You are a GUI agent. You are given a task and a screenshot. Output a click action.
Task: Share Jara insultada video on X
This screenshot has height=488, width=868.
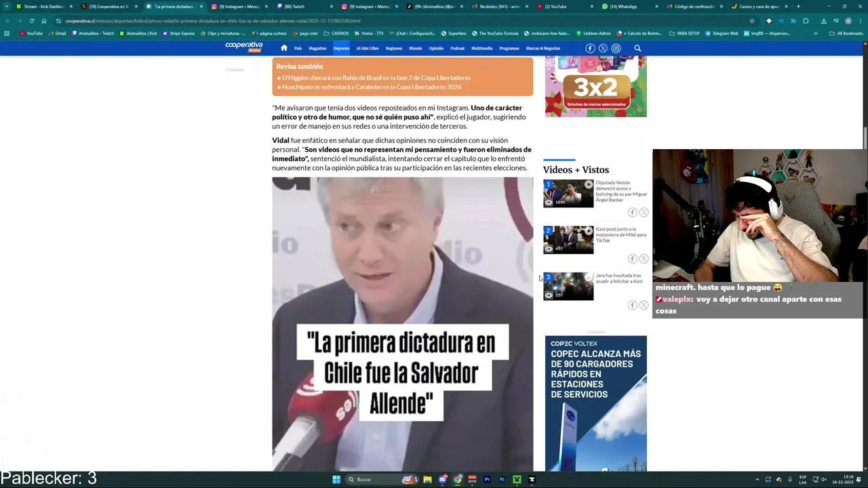pyautogui.click(x=644, y=306)
